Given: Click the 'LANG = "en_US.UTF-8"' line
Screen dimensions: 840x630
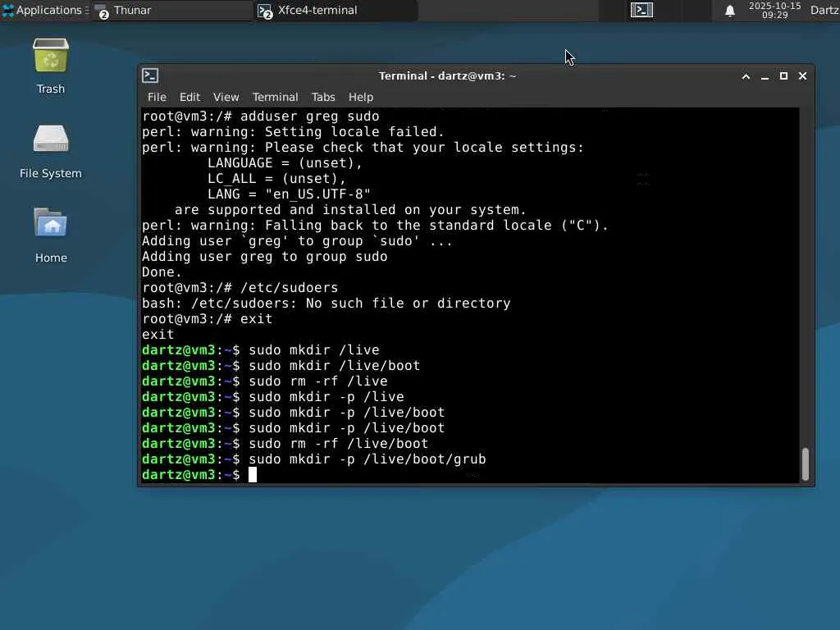Looking at the screenshot, I should click(290, 194).
